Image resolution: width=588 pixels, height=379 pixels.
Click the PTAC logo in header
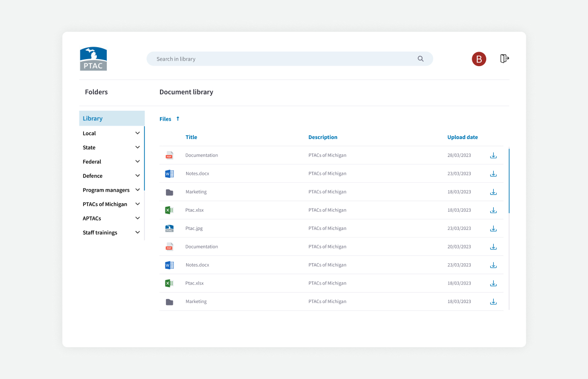[x=93, y=59]
